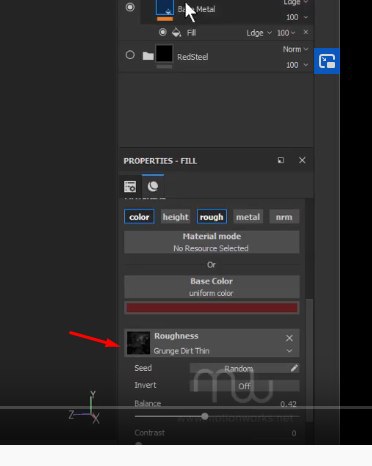Open the Fill effect opacity 100 dropdown
The height and width of the screenshot is (466, 372).
click(286, 33)
